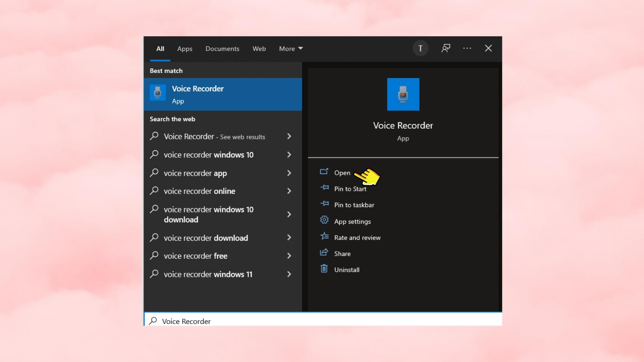644x362 pixels.
Task: Click the Uninstall trash can icon
Action: tap(324, 268)
